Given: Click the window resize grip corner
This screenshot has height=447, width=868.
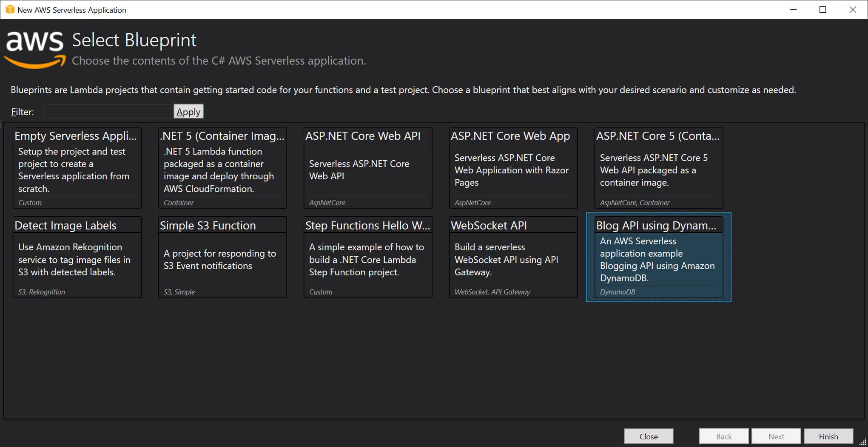Looking at the screenshot, I should tap(863, 442).
